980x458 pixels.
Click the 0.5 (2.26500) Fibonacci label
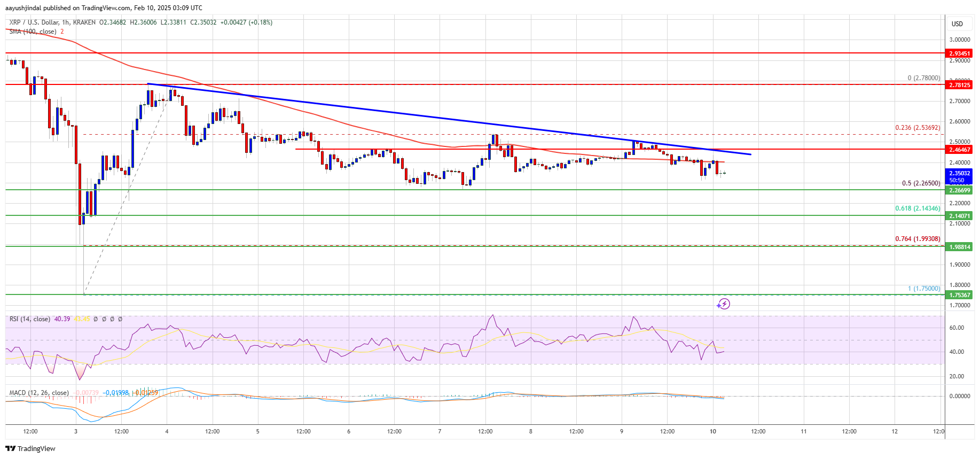(921, 183)
